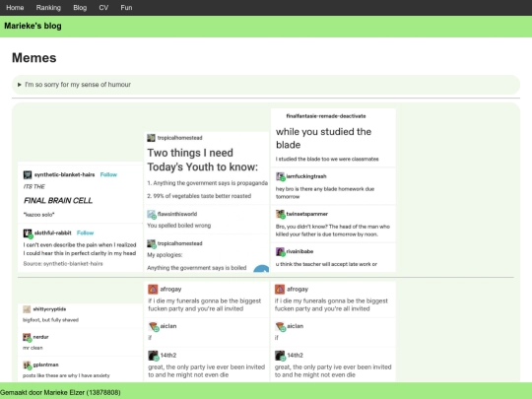Click slothful-rabbit avatar icon

pos(28,233)
